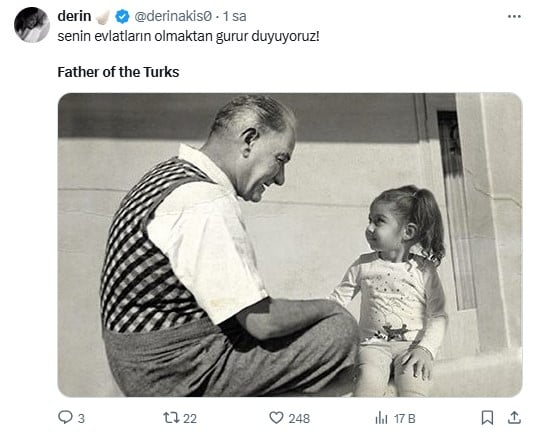This screenshot has width=533, height=437.
Task: Click the like count 248
Action: click(x=299, y=418)
